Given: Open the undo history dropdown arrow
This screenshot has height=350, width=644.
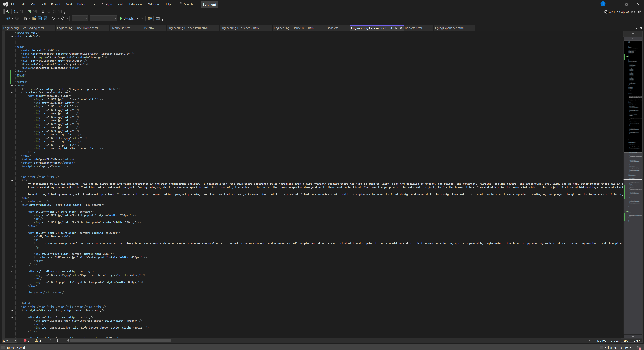Looking at the screenshot, I should pyautogui.click(x=58, y=18).
